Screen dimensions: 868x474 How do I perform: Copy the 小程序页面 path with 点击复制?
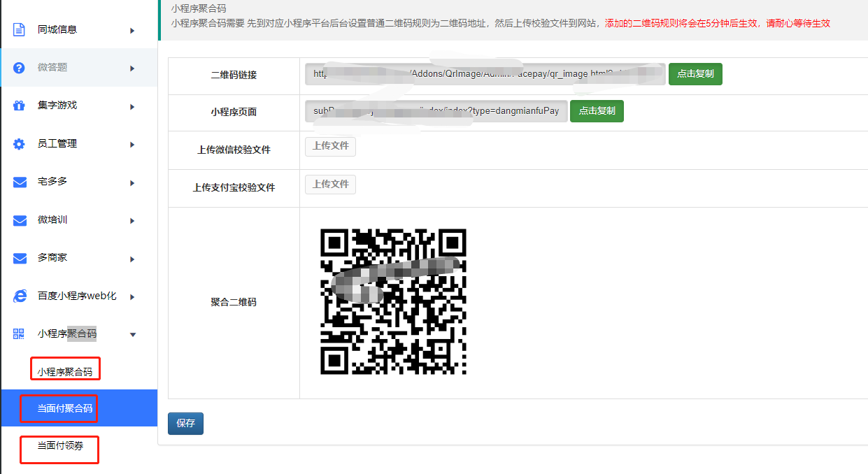597,111
